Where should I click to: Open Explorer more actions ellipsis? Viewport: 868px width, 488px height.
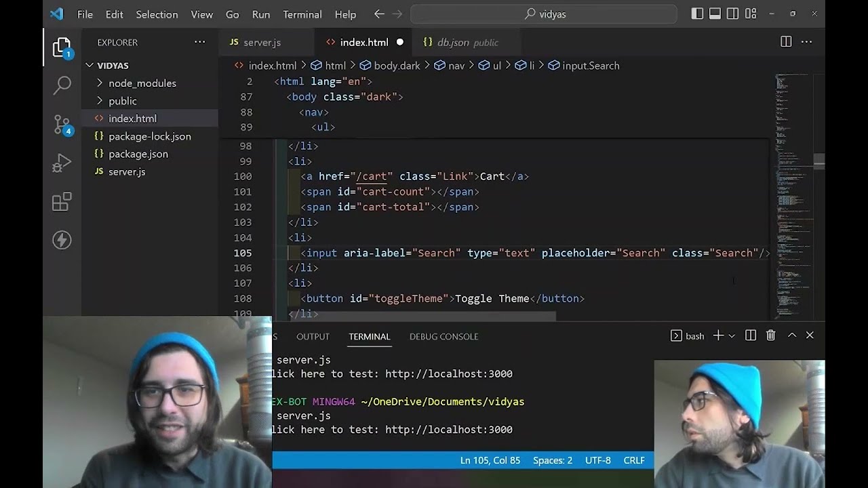pos(199,42)
